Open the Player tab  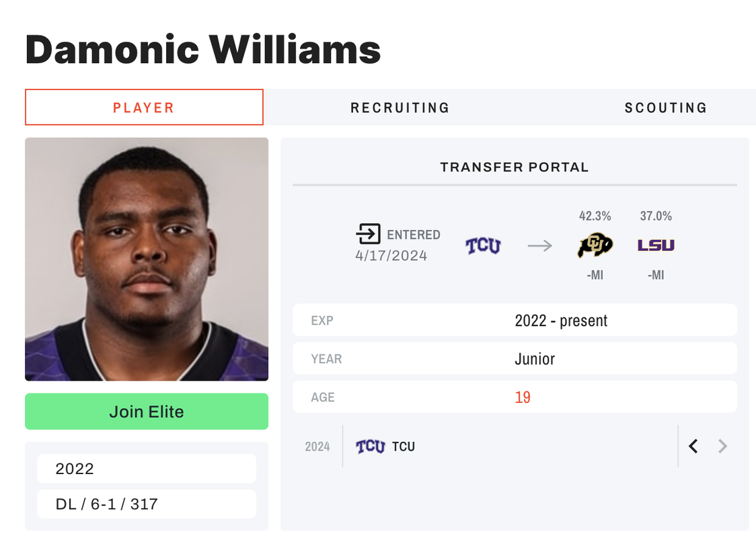point(144,107)
